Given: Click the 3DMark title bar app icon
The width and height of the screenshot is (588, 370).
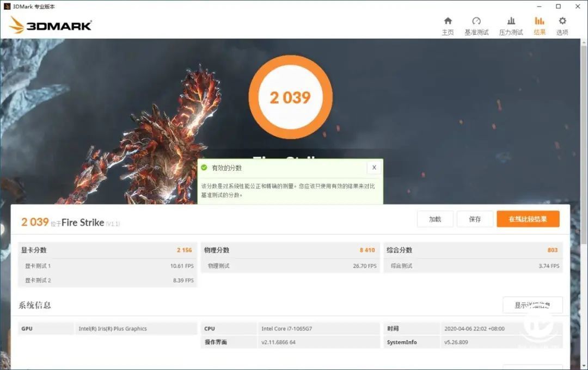Looking at the screenshot, I should tap(7, 7).
